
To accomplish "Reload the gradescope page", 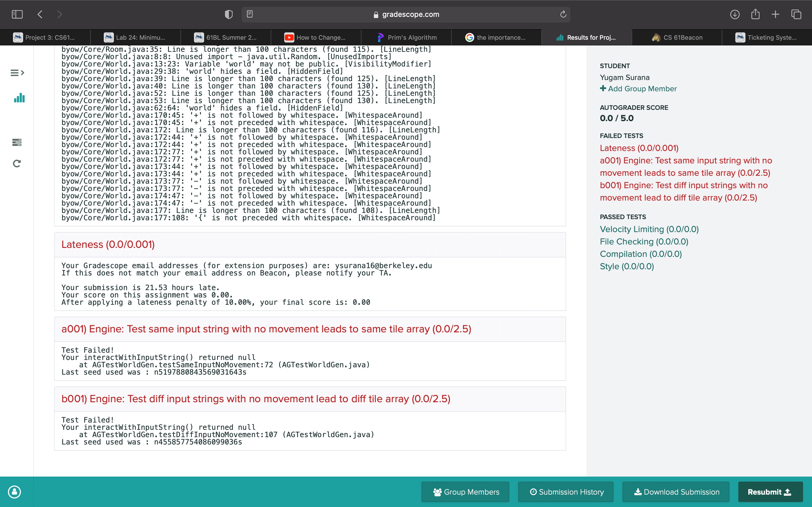I will click(563, 14).
